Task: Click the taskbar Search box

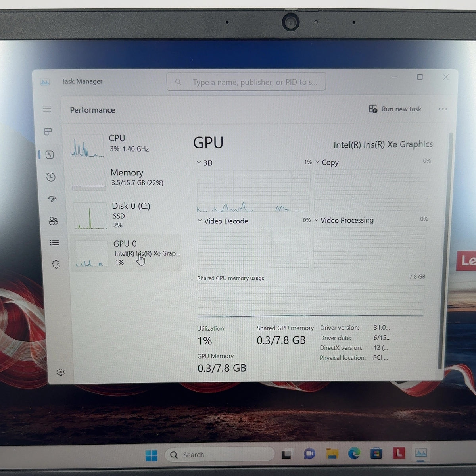Action: (x=220, y=455)
